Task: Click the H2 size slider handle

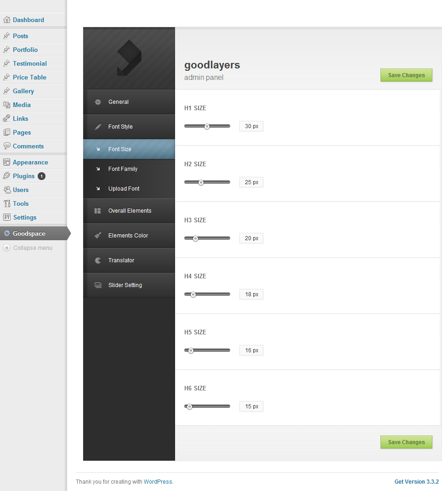Action: tap(201, 182)
